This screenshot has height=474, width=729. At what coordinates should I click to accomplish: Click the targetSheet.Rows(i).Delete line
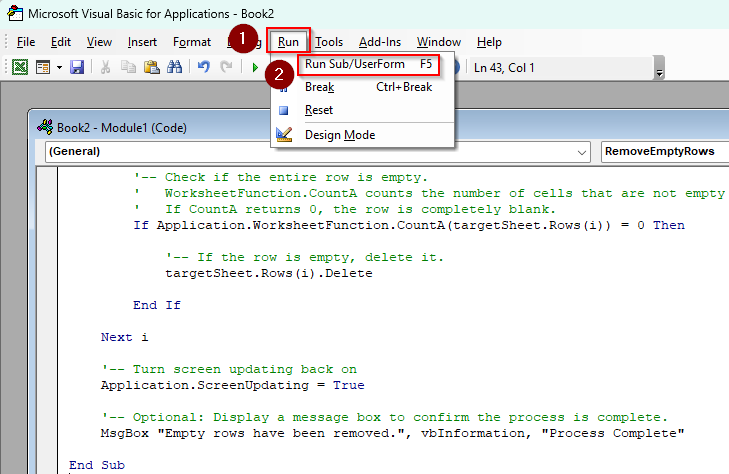point(269,273)
